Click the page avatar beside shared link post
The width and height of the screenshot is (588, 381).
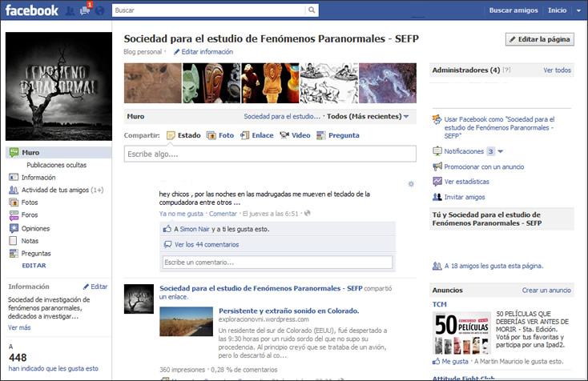click(139, 299)
